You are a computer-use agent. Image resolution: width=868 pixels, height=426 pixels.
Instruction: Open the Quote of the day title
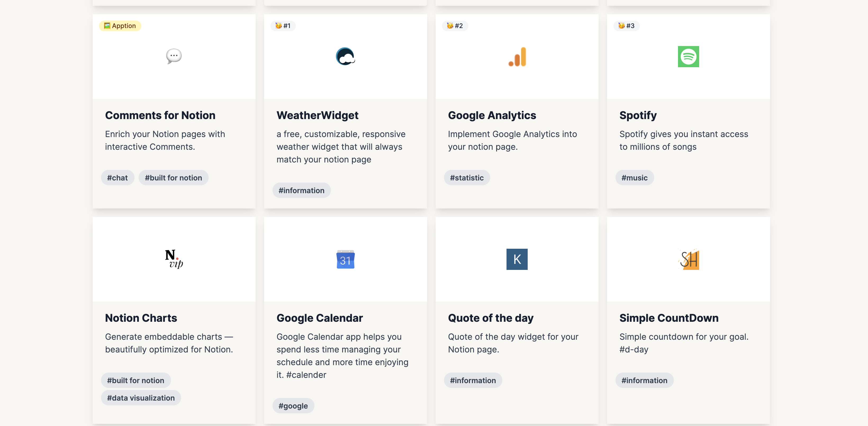coord(491,318)
